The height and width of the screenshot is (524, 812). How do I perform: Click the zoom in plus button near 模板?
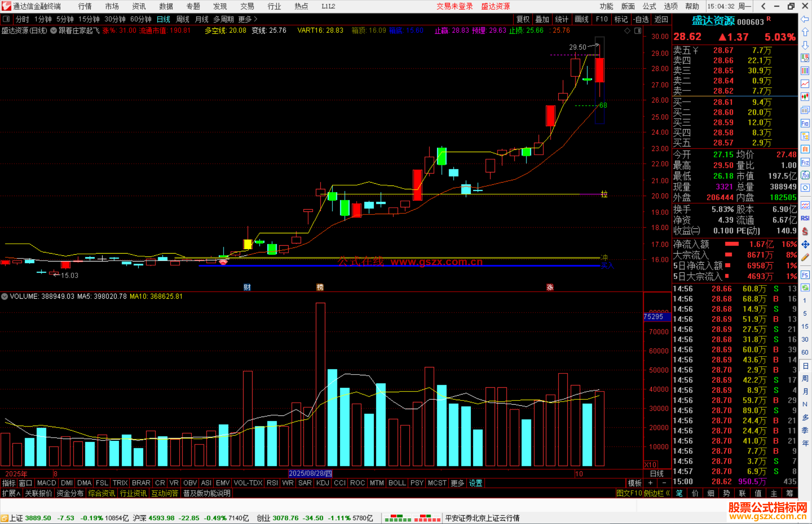tap(650, 483)
